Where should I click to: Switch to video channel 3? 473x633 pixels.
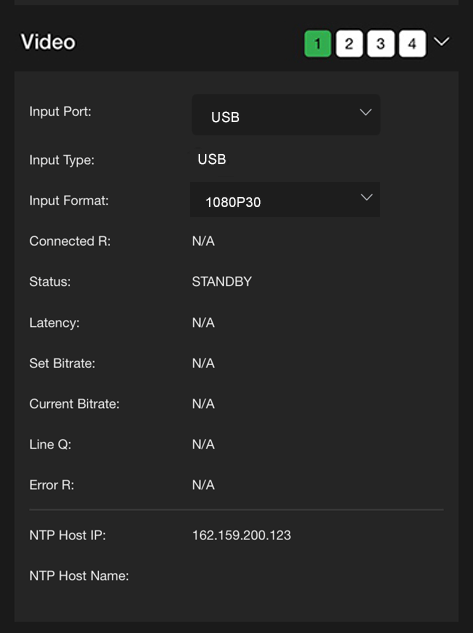(x=381, y=43)
